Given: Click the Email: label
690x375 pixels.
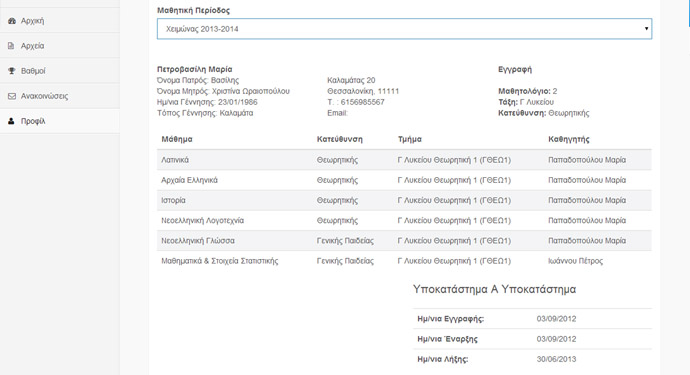Looking at the screenshot, I should coord(338,113).
